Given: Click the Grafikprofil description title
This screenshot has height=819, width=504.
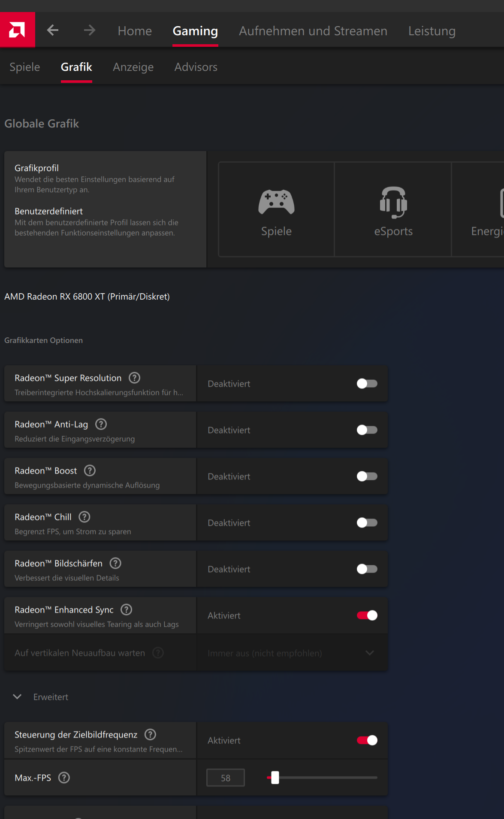Looking at the screenshot, I should coord(37,168).
